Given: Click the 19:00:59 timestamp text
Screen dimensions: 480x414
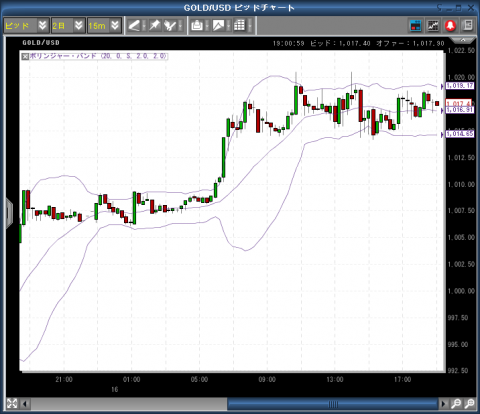Looking at the screenshot, I should coord(289,43).
